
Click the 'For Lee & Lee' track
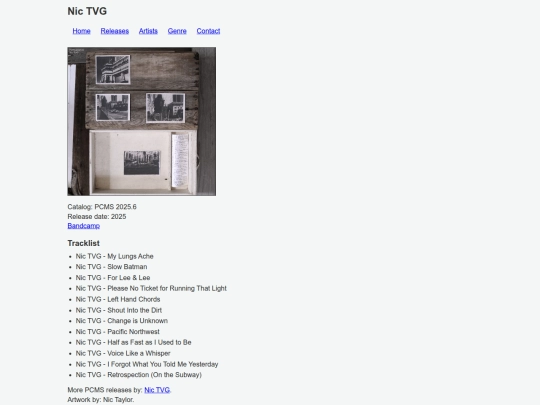pos(113,278)
